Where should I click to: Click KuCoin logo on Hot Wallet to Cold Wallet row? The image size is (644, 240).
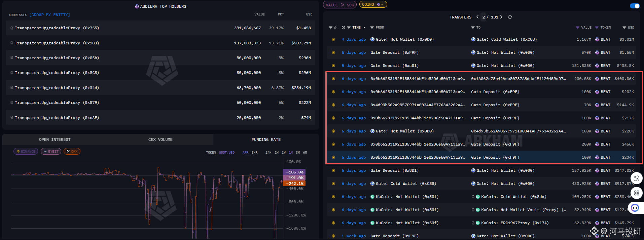pos(372,197)
